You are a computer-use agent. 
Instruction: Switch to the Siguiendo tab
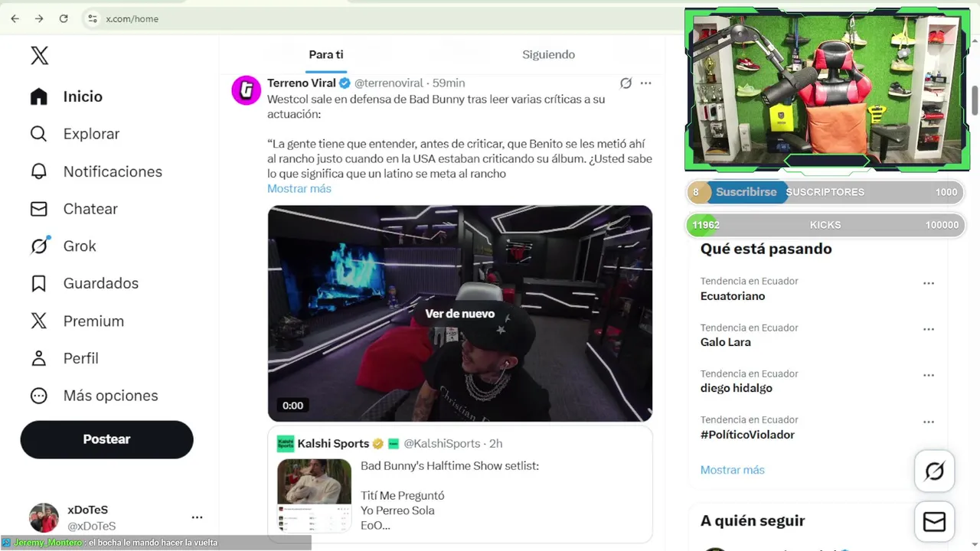548,54
